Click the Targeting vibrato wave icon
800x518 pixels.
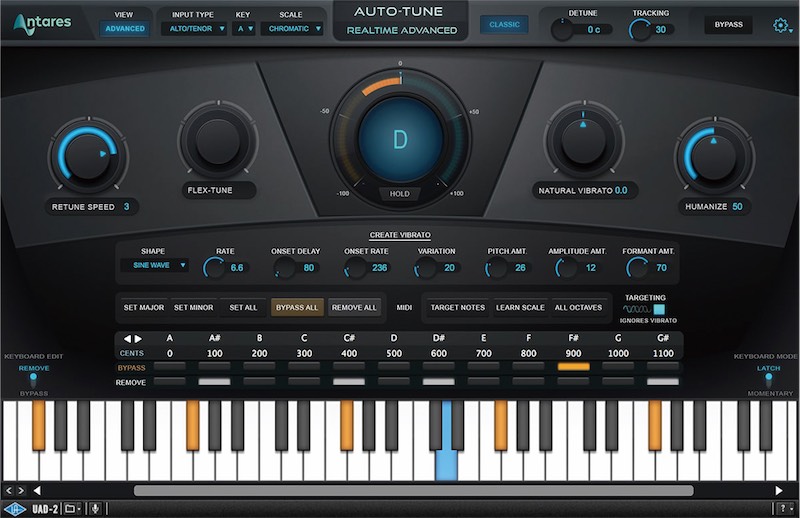pos(637,309)
